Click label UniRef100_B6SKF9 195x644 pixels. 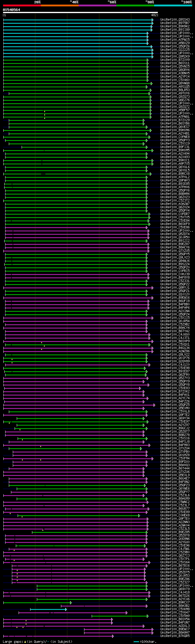coord(175,224)
